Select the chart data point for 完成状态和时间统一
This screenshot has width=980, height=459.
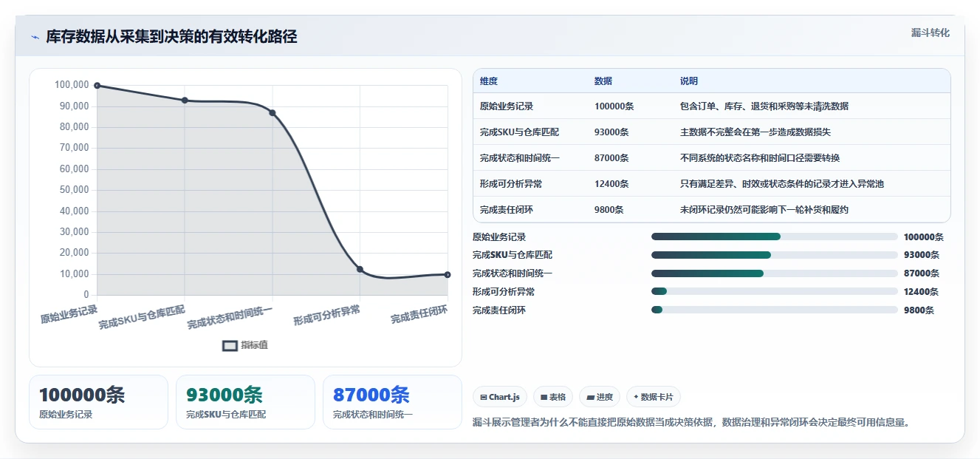pos(273,113)
